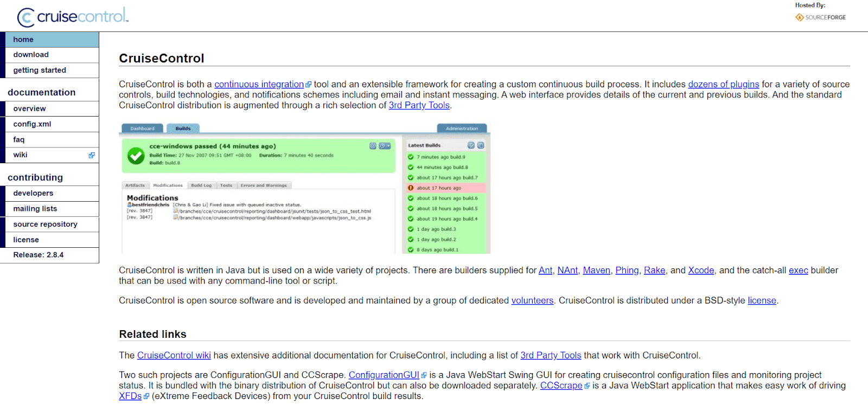
Task: Open config.xml documentation
Action: tap(32, 124)
